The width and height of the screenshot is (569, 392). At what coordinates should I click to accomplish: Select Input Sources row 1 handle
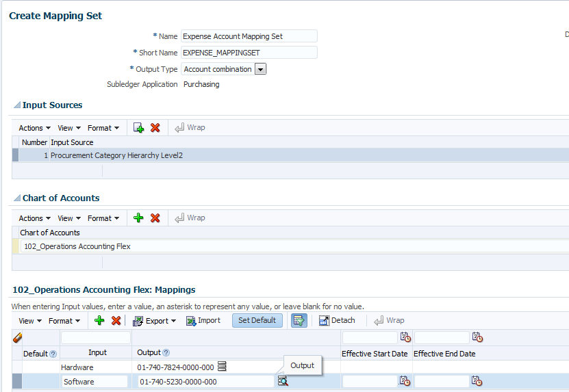[x=15, y=155]
